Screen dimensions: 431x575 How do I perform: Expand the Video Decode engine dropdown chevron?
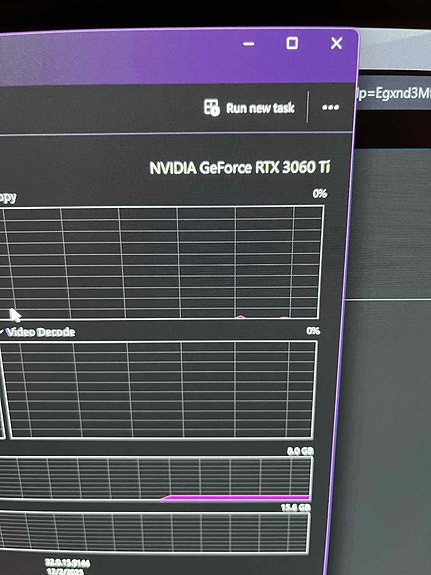(x=1, y=332)
